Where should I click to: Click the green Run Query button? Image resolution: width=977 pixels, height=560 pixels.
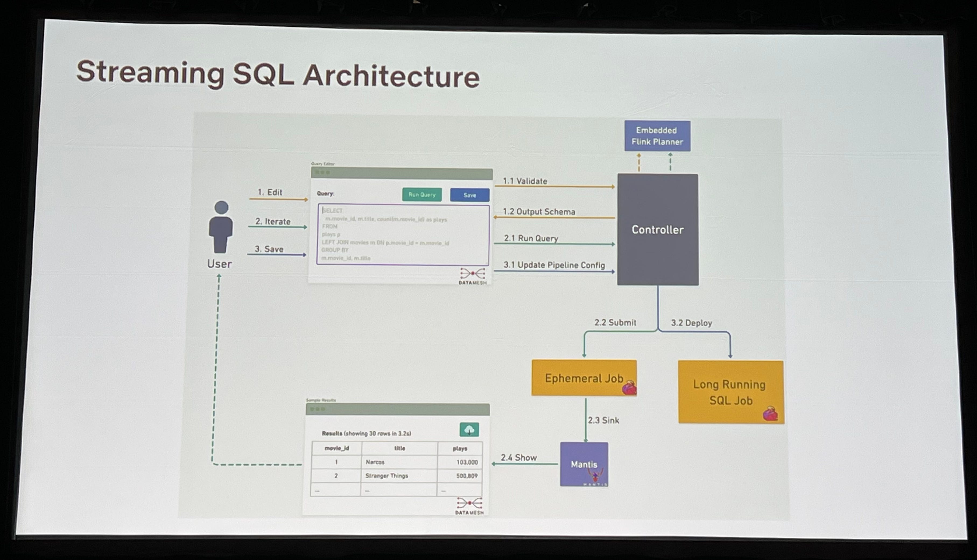coord(421,195)
